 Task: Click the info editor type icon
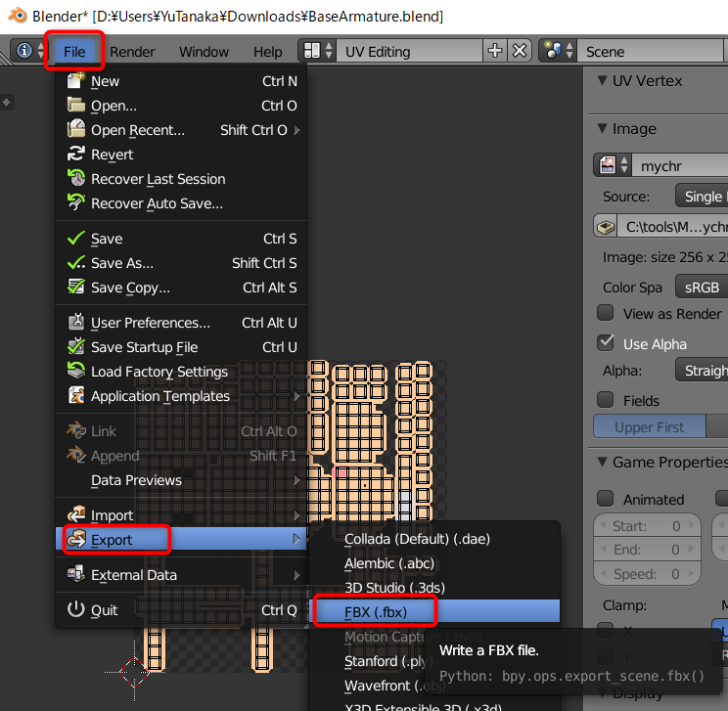tap(24, 51)
